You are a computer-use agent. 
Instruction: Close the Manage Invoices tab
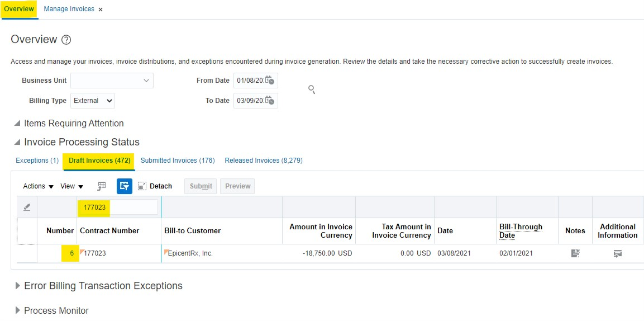pyautogui.click(x=101, y=10)
